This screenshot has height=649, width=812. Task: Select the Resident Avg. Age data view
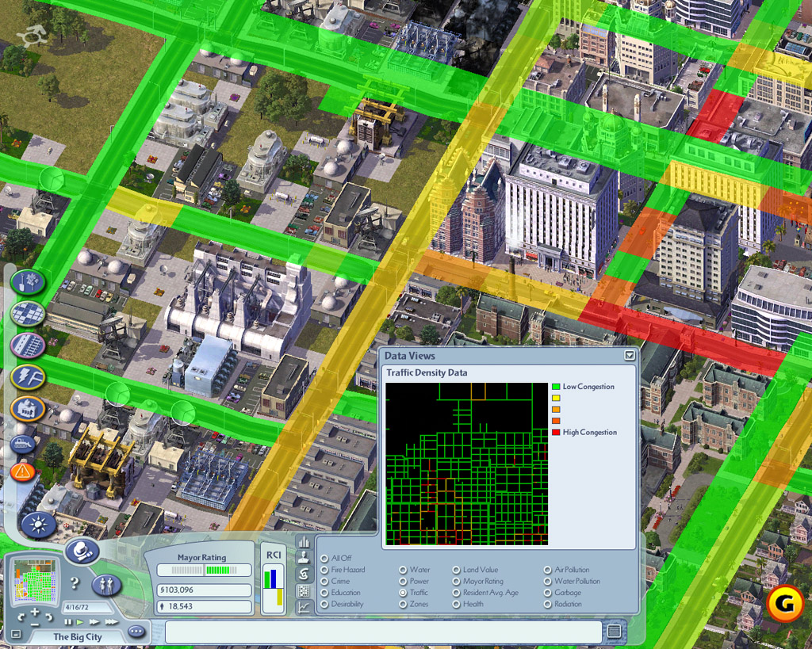click(x=456, y=593)
